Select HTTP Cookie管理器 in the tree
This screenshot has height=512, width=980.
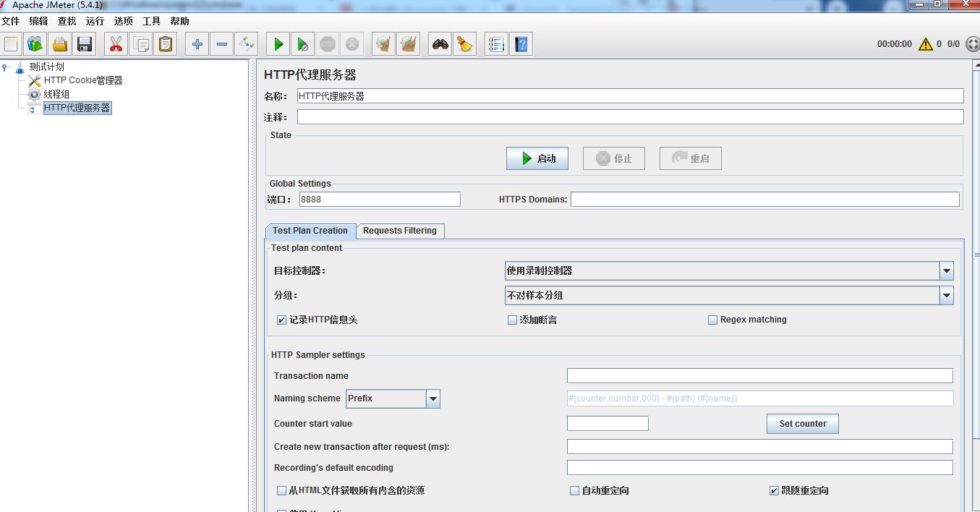83,80
